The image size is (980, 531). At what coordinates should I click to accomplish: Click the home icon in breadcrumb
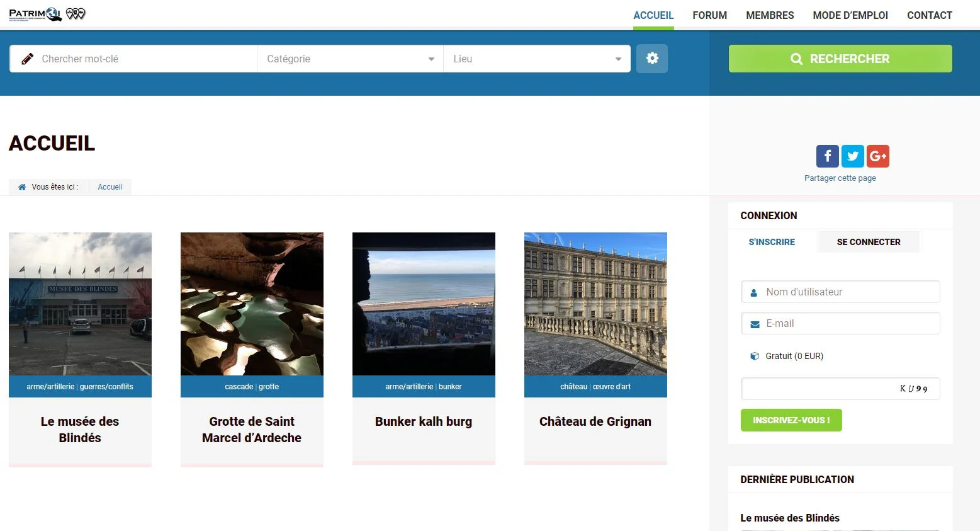pos(22,187)
